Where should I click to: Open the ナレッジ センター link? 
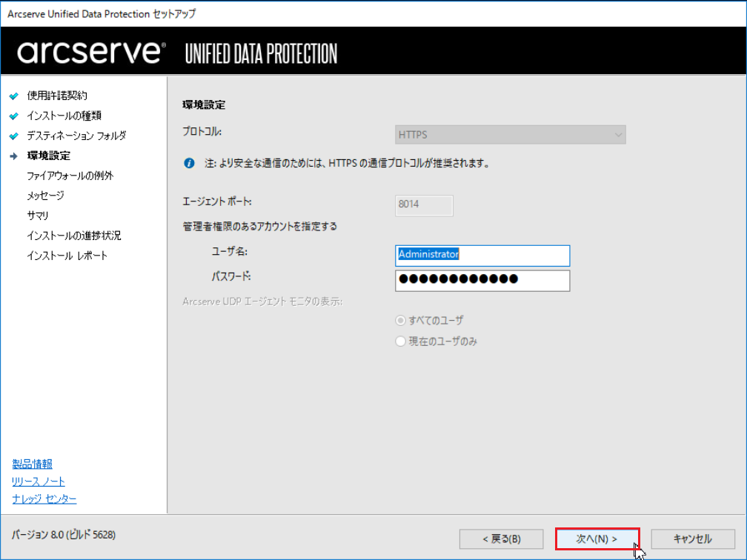coord(44,499)
